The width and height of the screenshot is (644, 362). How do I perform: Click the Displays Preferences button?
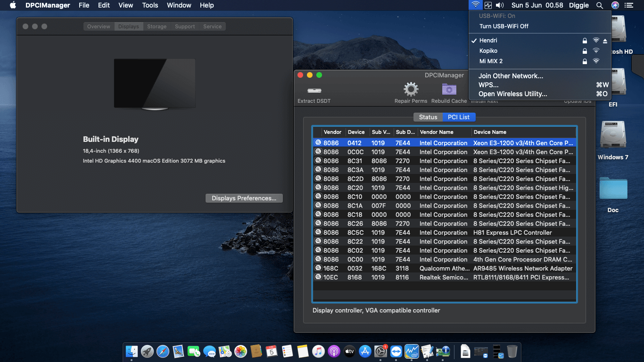[244, 198]
